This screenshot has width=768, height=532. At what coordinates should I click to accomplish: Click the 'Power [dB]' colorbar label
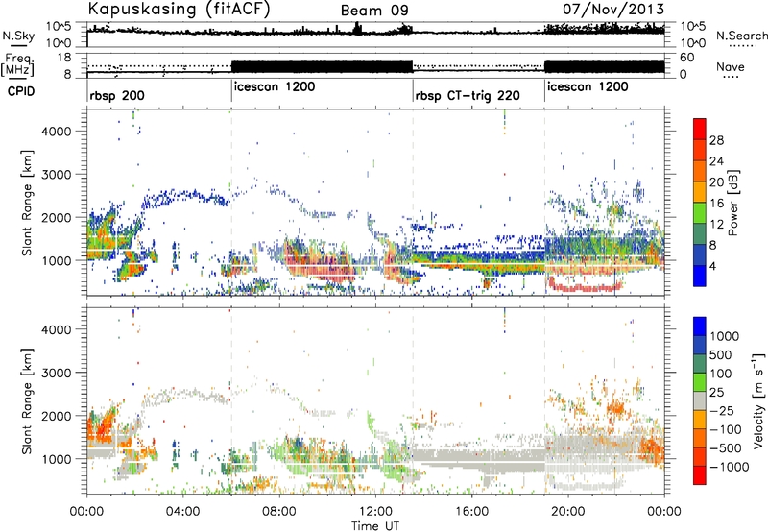coord(732,204)
